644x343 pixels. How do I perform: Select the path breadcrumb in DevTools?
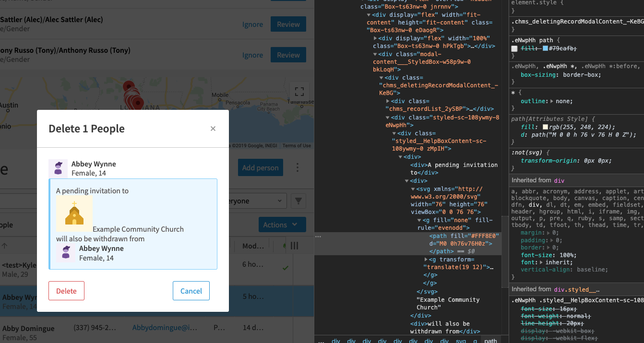490,341
